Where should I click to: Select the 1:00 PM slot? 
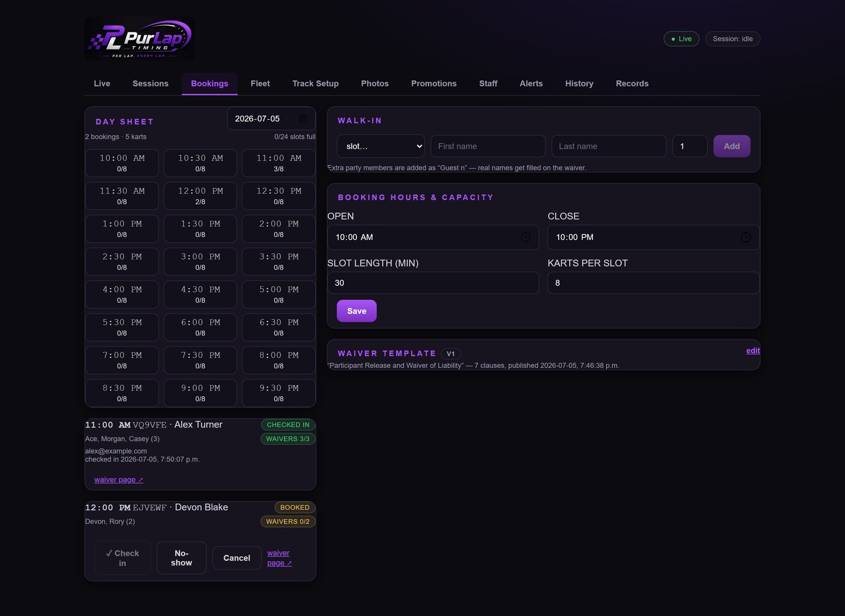click(x=122, y=229)
